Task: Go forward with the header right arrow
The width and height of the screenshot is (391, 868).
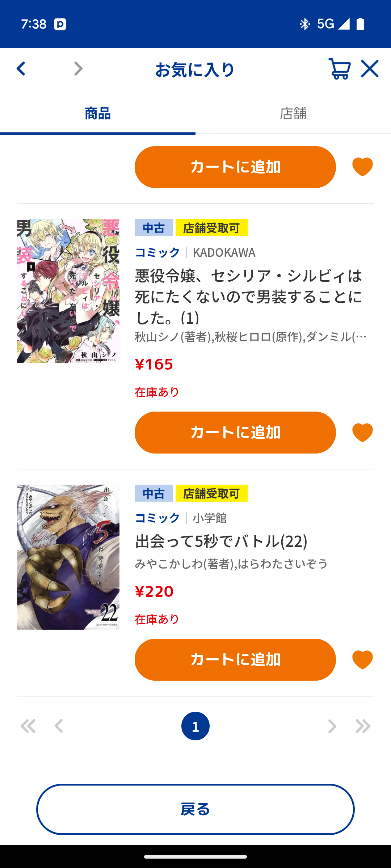Action: (x=78, y=69)
